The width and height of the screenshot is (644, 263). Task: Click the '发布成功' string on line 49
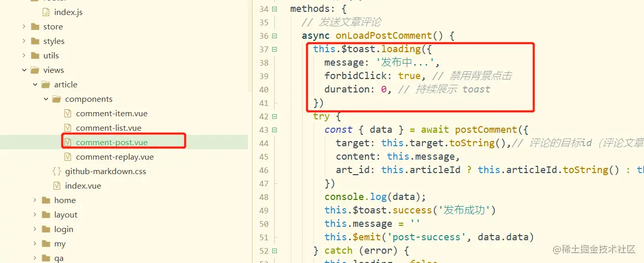464,210
